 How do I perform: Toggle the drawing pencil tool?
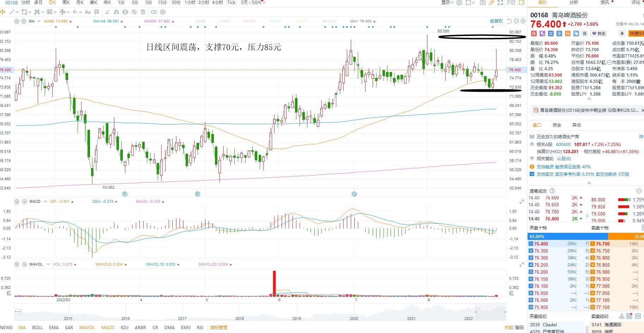click(x=492, y=2)
